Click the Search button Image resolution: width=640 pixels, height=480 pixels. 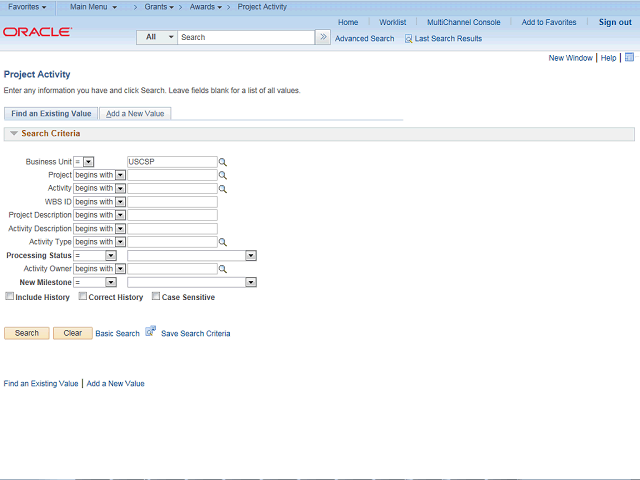[x=27, y=333]
